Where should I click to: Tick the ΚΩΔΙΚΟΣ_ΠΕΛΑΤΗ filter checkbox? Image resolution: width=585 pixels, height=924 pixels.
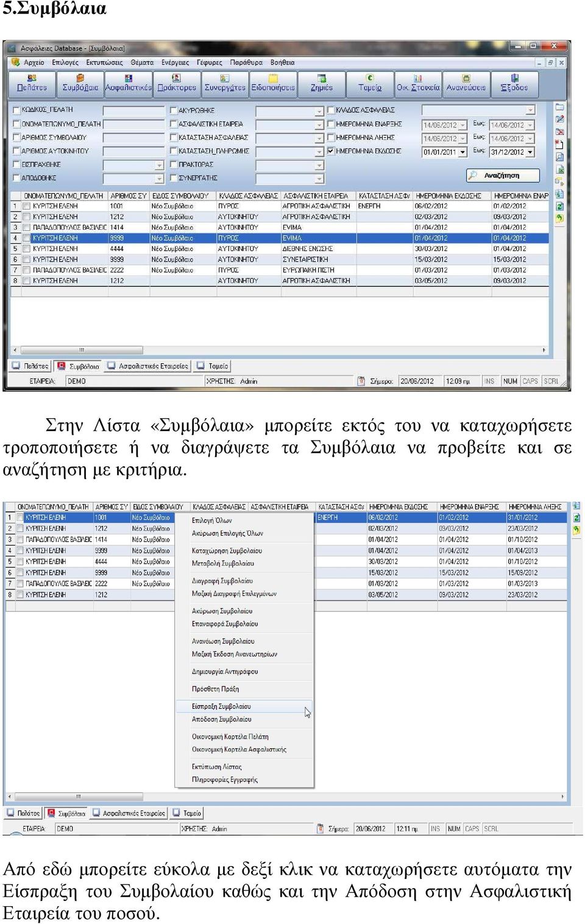(x=16, y=110)
